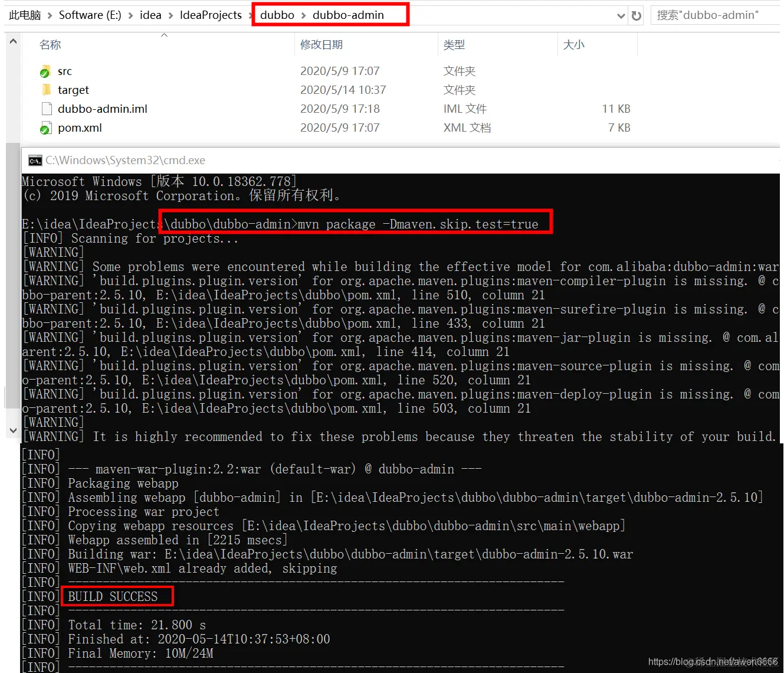Expand the 此电脑 breadcrumb chevron
Image resolution: width=784 pixels, height=673 pixels.
[50, 15]
